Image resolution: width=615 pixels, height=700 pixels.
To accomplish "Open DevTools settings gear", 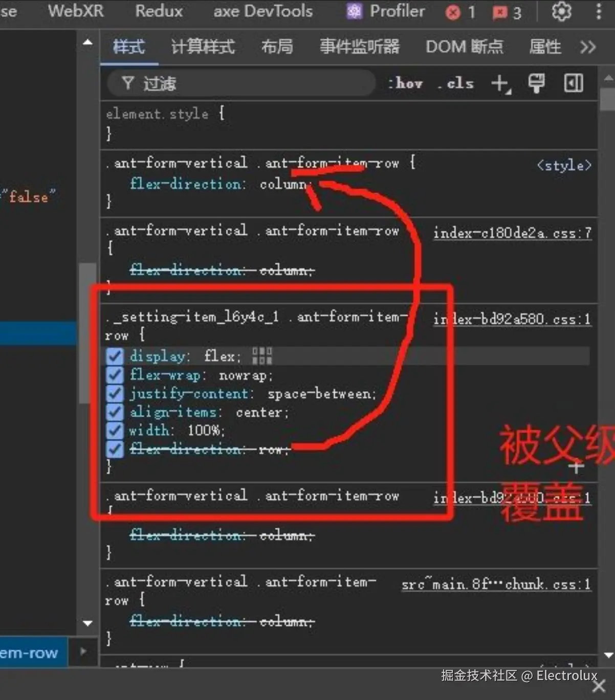I will click(561, 11).
